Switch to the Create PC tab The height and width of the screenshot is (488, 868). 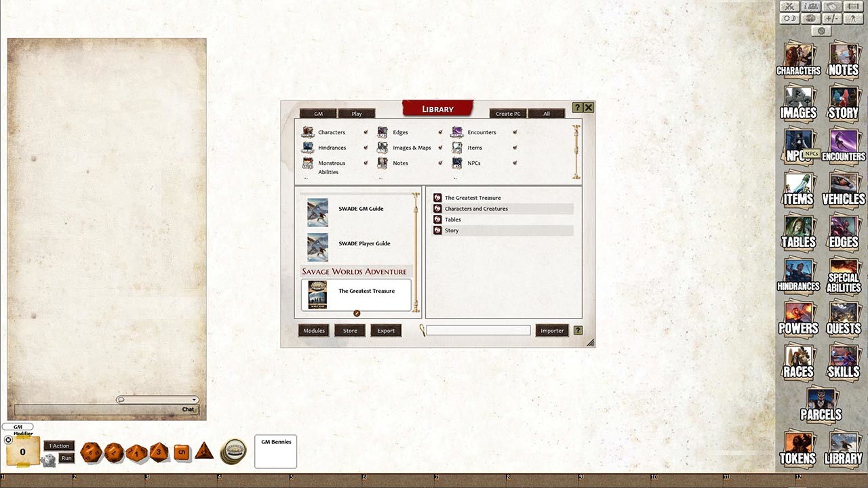coord(507,113)
